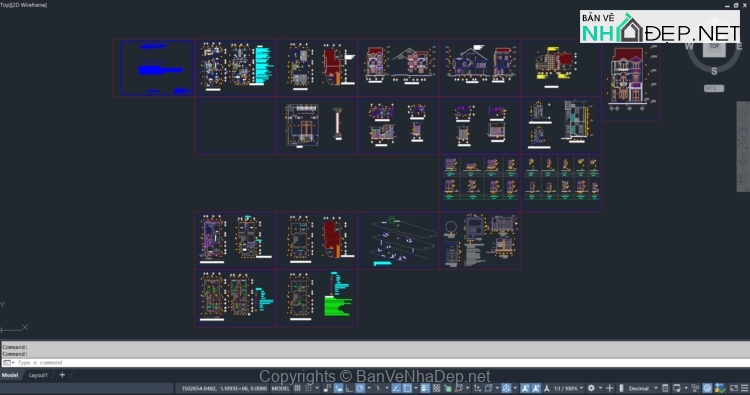Click navigation bar ShowMotion icon
The width and height of the screenshot is (750, 395).
pyautogui.click(x=743, y=180)
